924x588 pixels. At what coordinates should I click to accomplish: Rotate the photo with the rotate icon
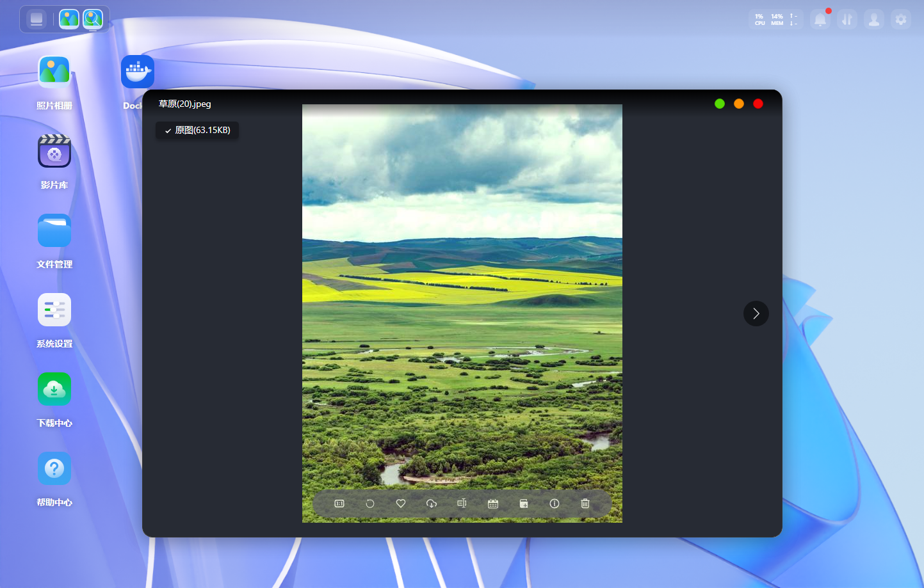click(x=370, y=504)
